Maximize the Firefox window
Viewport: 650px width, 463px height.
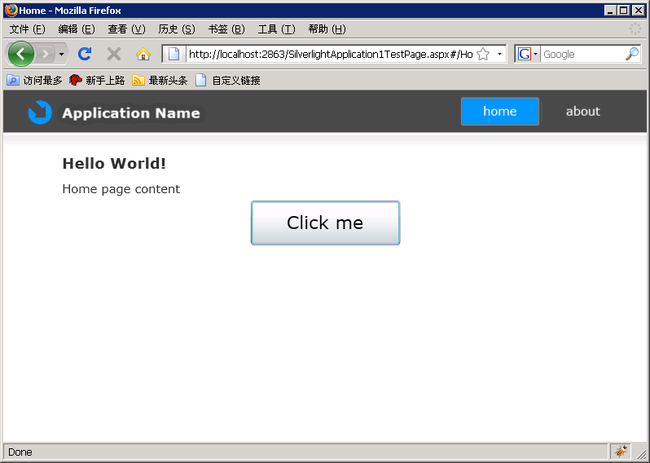pos(623,10)
